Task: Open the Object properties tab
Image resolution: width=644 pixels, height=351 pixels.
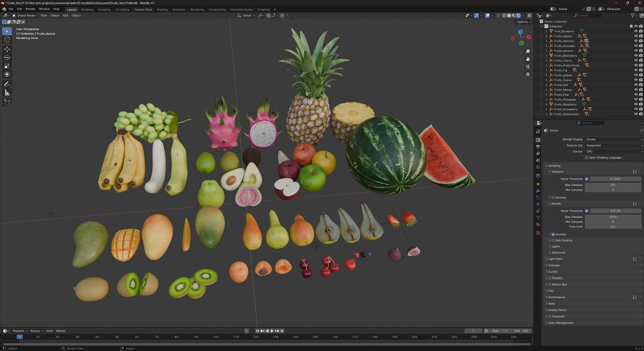Action: tap(538, 184)
